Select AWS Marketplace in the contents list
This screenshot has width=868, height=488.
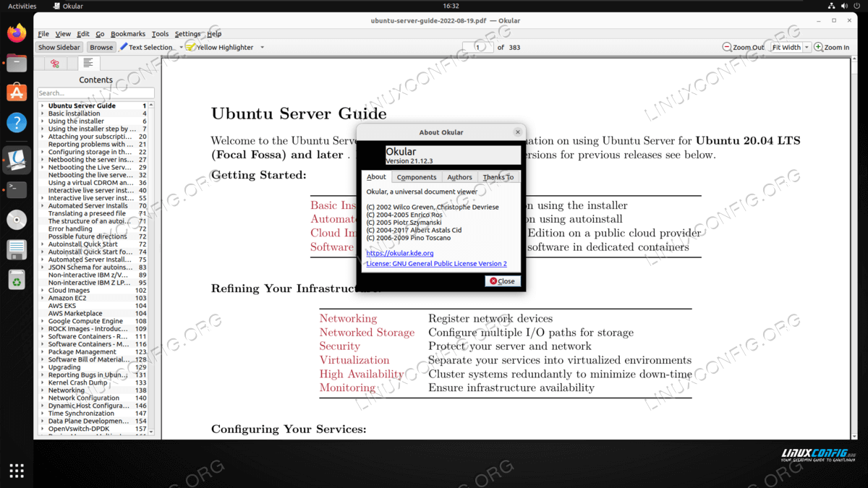pos(75,314)
